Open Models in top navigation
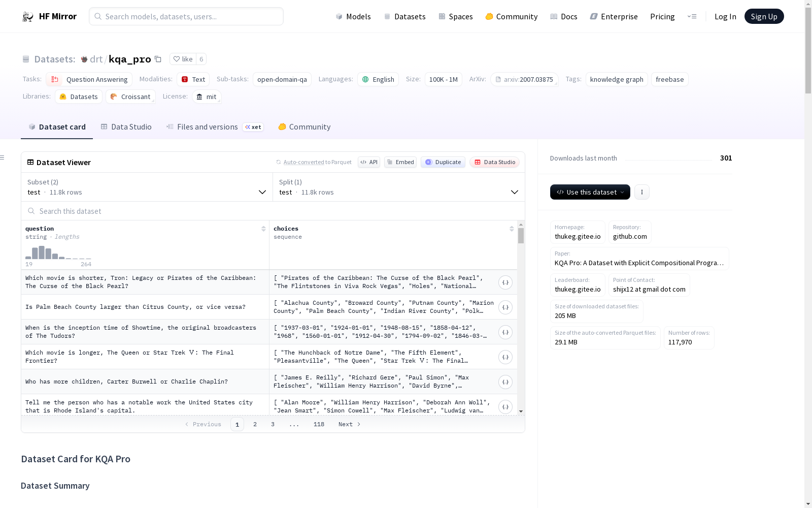This screenshot has width=812, height=508. pyautogui.click(x=353, y=16)
